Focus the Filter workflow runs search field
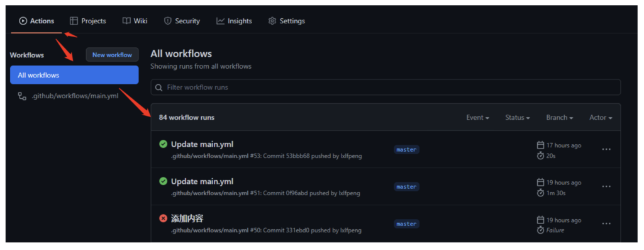 point(386,87)
